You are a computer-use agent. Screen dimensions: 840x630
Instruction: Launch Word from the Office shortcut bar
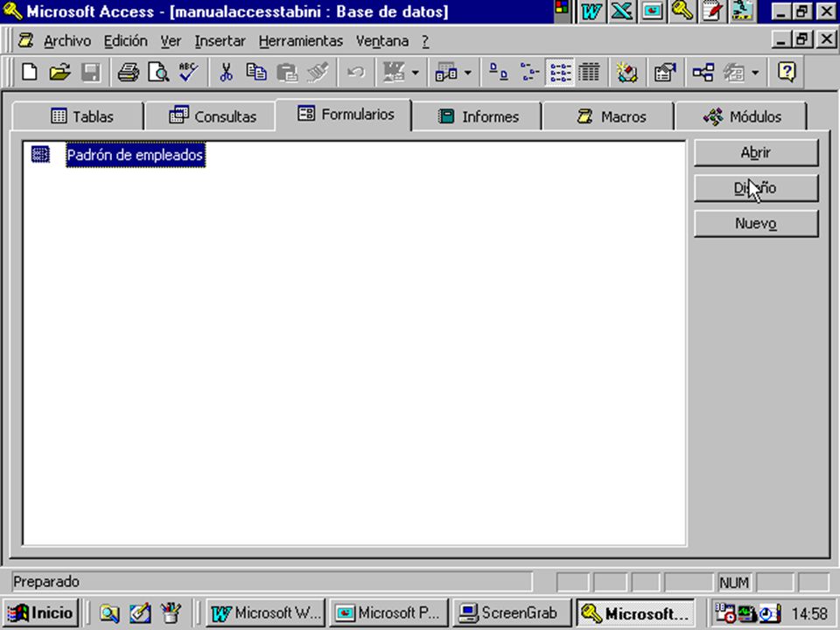click(591, 11)
